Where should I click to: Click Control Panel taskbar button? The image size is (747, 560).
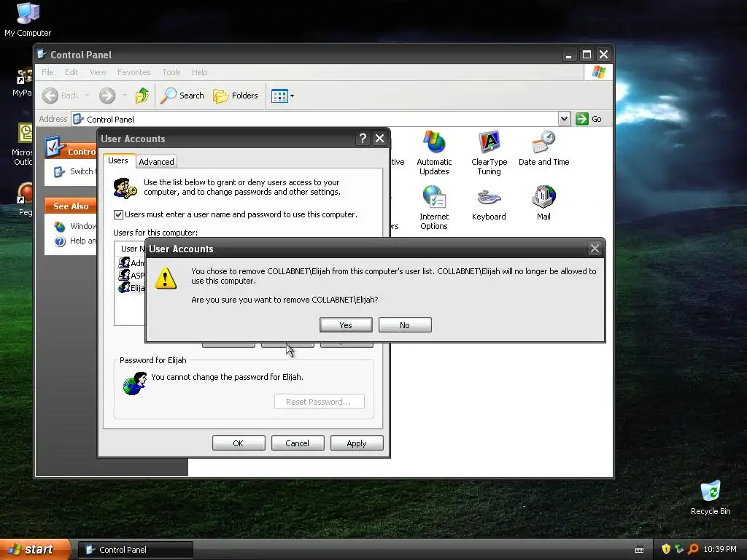click(136, 550)
